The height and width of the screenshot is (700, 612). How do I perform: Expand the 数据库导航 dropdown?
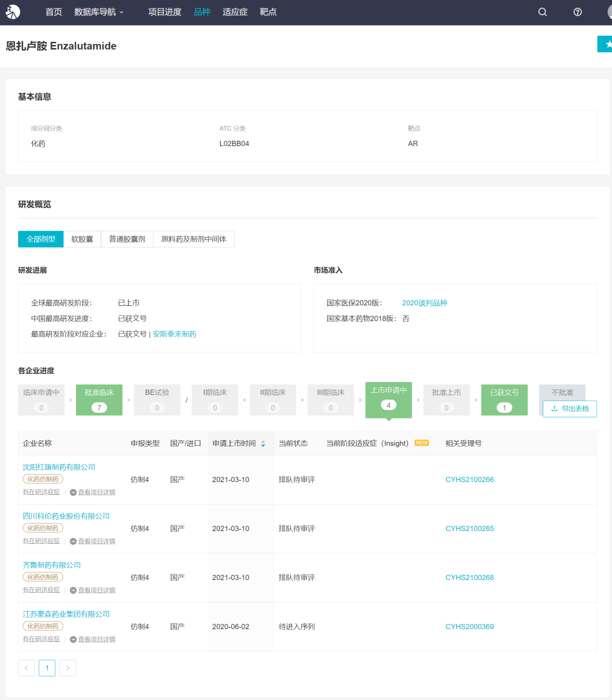[99, 12]
